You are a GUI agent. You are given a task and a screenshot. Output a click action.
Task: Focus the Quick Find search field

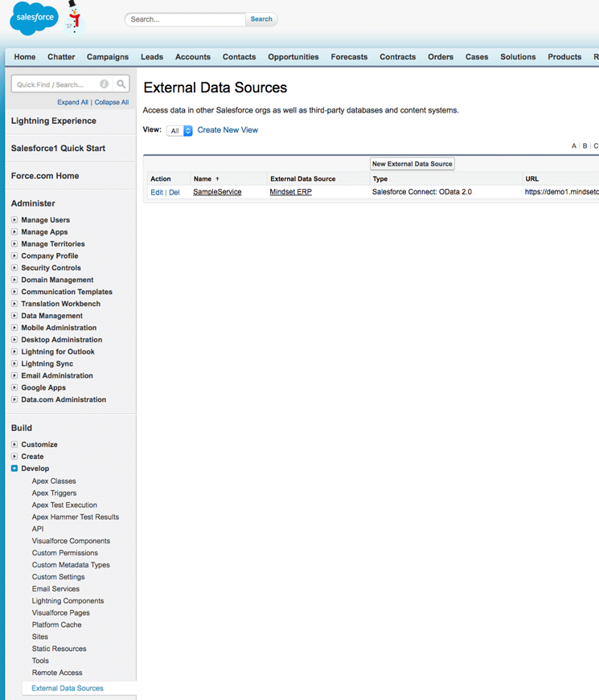(x=56, y=84)
